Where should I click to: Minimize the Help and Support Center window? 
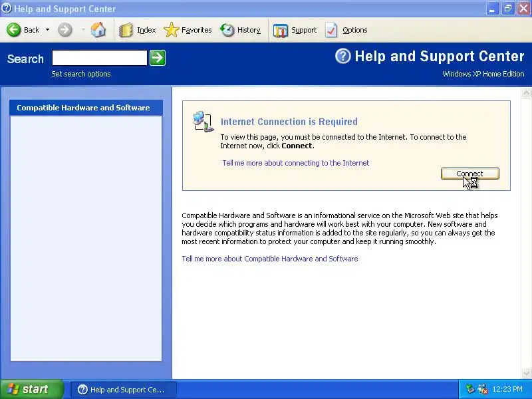[492, 9]
